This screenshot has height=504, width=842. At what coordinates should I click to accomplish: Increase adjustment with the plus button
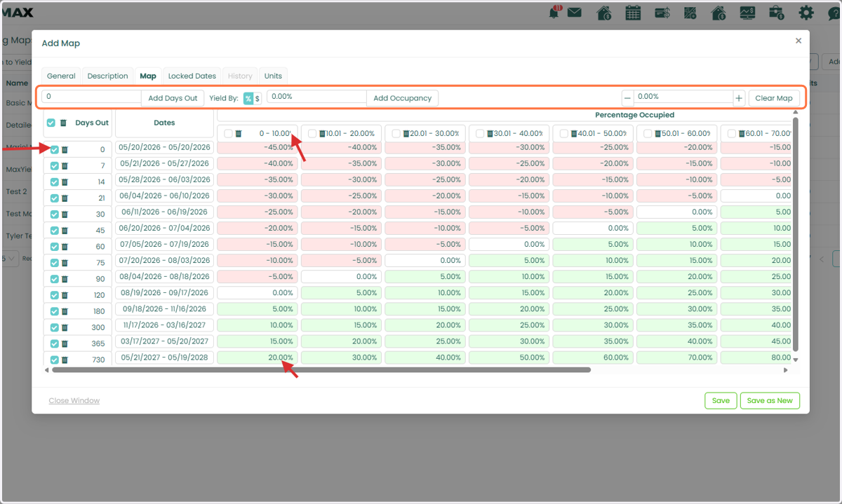(x=739, y=98)
